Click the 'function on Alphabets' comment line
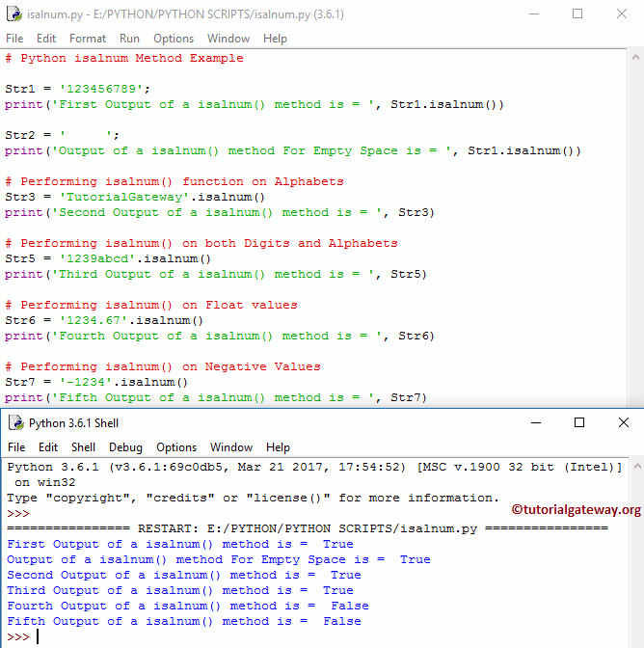The image size is (644, 648). tap(174, 181)
